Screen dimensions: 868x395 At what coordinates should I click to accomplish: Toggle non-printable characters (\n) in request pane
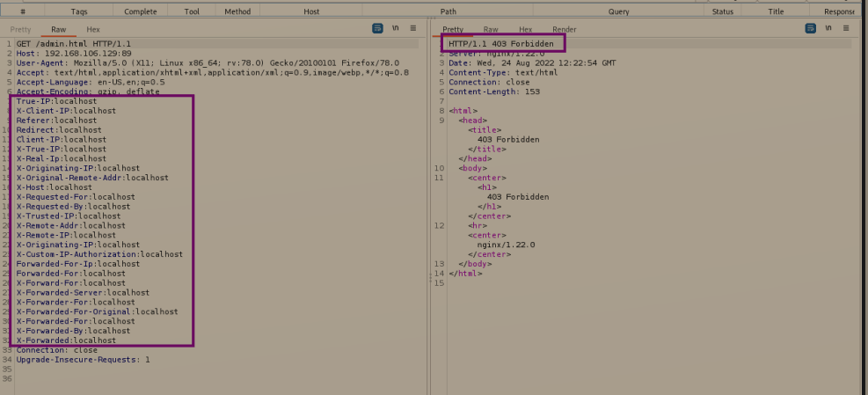click(395, 29)
